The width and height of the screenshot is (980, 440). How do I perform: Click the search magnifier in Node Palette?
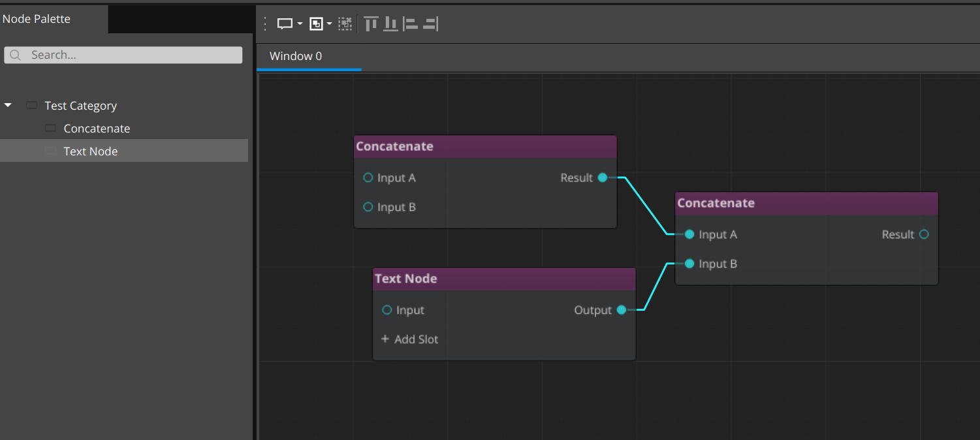pyautogui.click(x=14, y=55)
